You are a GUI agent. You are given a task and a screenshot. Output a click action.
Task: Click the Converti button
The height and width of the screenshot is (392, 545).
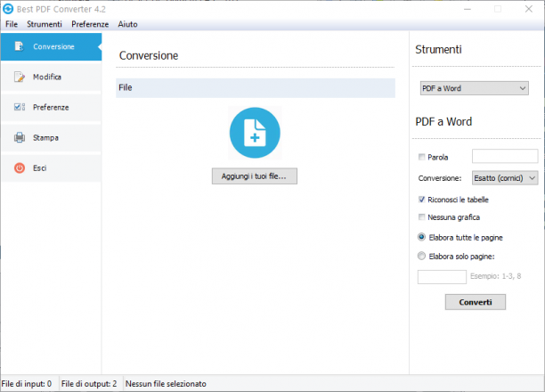pos(476,302)
